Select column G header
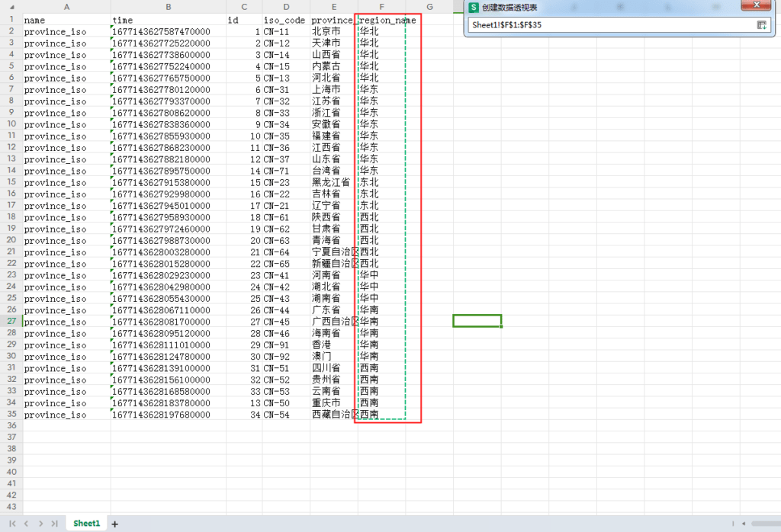781x532 pixels. 429,7
